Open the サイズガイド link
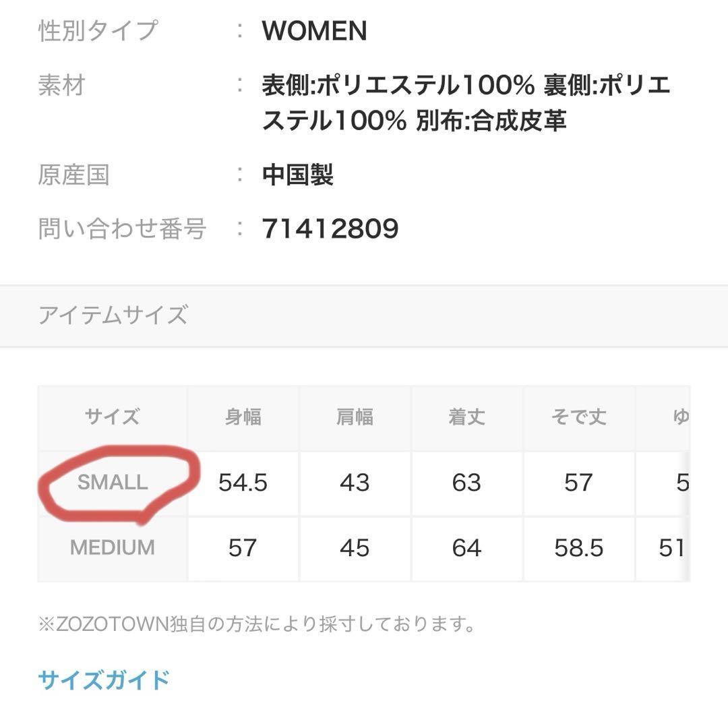Image resolution: width=728 pixels, height=728 pixels. (x=104, y=679)
